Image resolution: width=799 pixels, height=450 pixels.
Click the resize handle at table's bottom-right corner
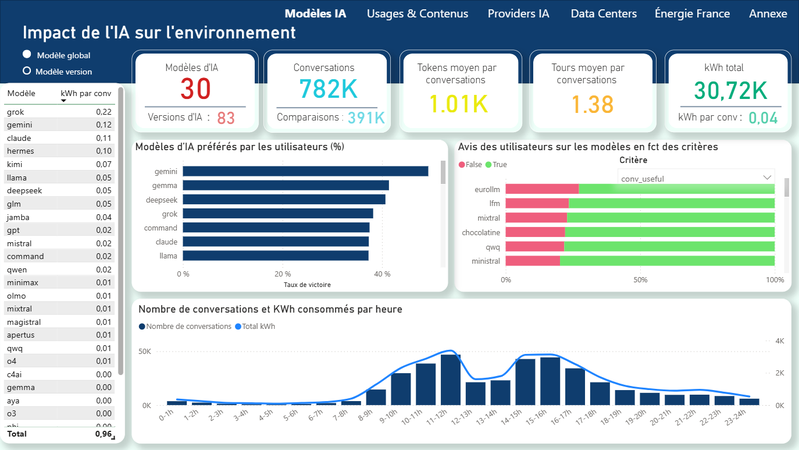tap(114, 438)
